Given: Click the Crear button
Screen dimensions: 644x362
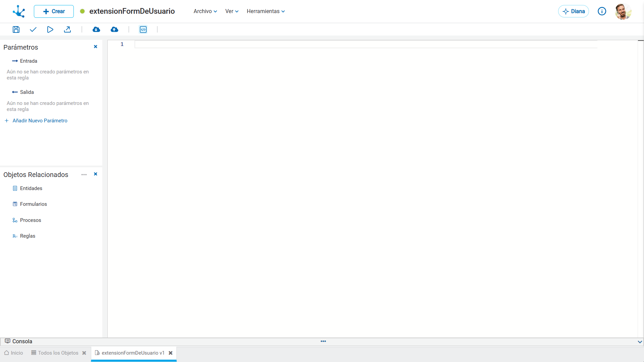Looking at the screenshot, I should [54, 11].
